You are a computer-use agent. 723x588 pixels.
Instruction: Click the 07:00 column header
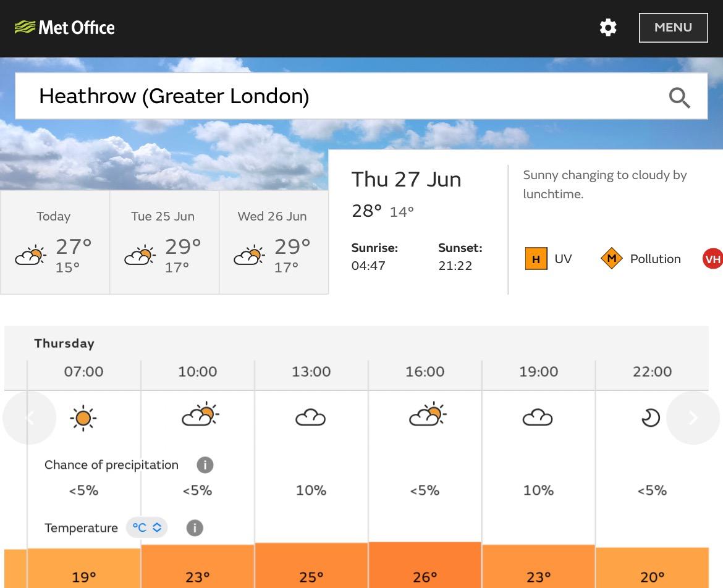click(83, 371)
